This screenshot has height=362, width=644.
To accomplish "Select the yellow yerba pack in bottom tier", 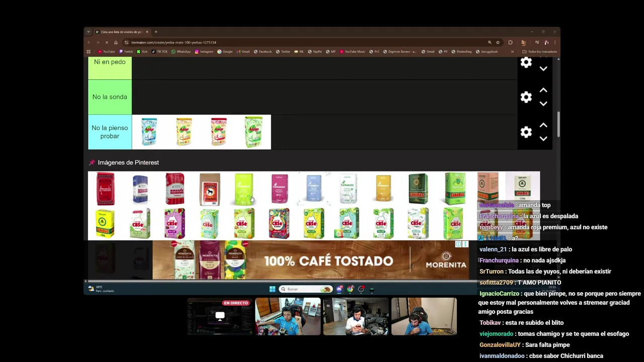I will (184, 132).
